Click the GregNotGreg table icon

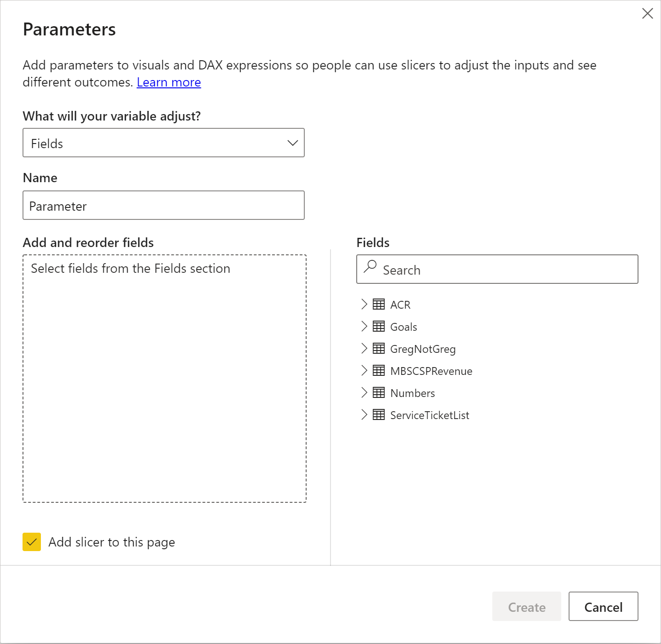click(379, 348)
